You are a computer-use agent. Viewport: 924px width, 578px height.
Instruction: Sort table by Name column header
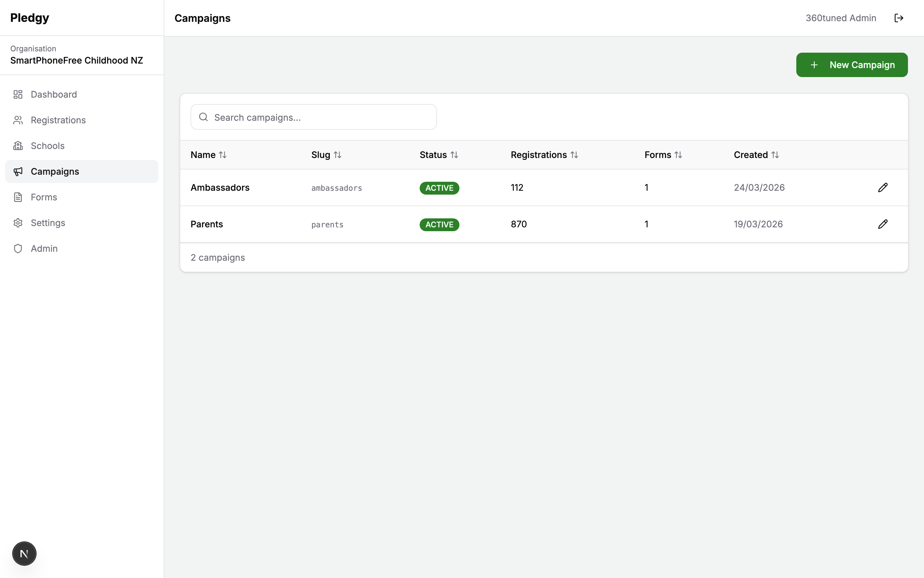[209, 155]
